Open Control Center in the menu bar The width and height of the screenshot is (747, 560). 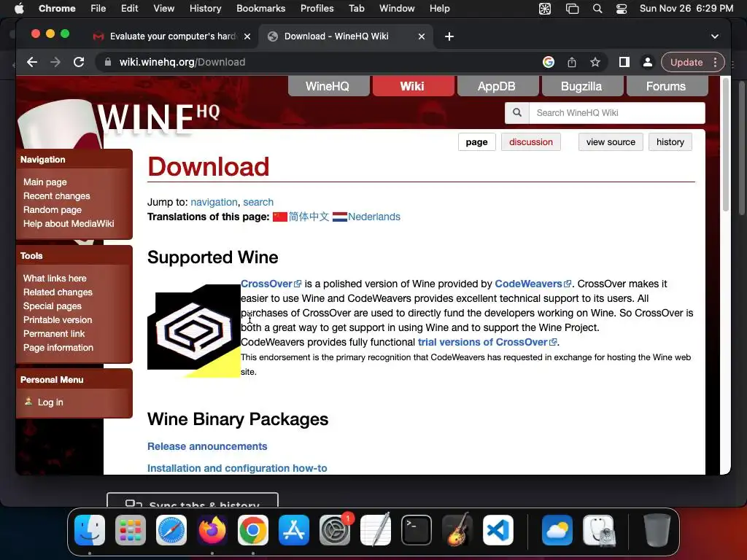(x=622, y=9)
